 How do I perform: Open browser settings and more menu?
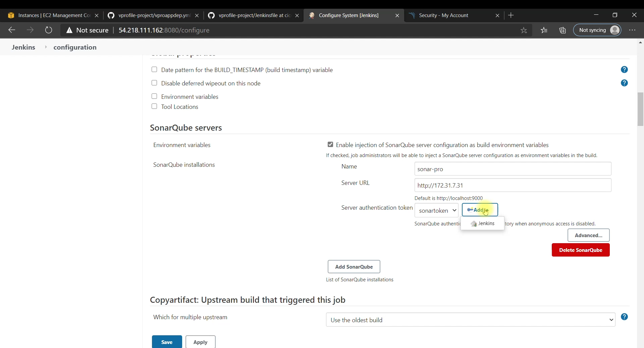pyautogui.click(x=632, y=30)
